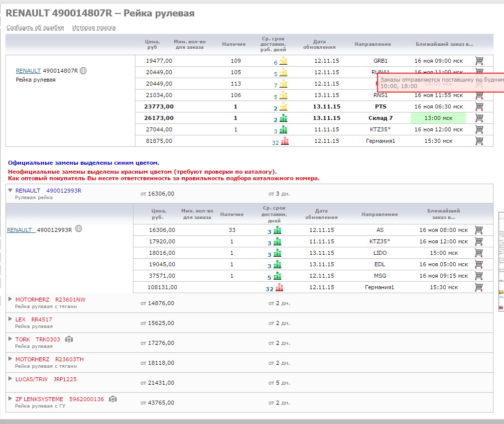The width and height of the screenshot is (504, 424).
Task: Click the availability value '109'
Action: click(x=236, y=61)
